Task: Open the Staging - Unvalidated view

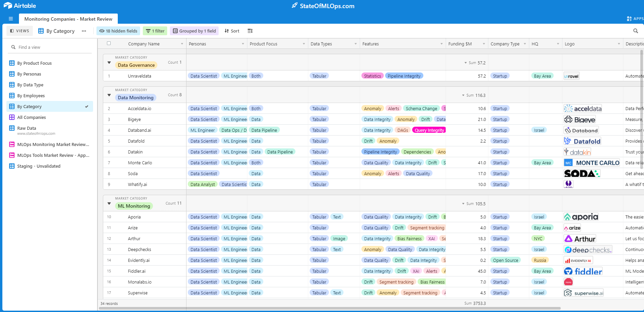Action: [50, 166]
